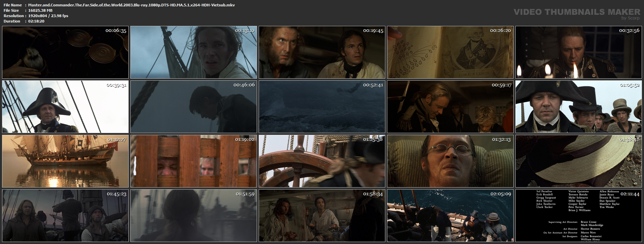Open the wooden grate frame 01:19:02

[x=194, y=161]
